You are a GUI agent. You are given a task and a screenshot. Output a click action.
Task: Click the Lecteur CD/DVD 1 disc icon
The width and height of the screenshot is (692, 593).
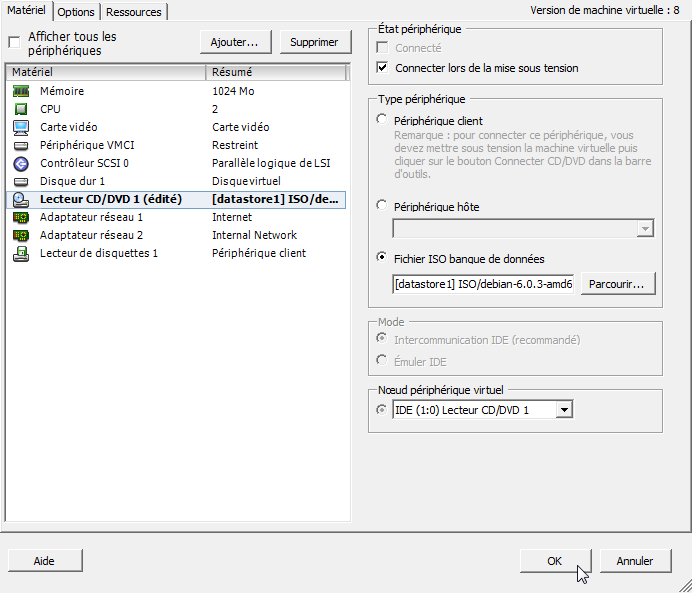tap(21, 199)
